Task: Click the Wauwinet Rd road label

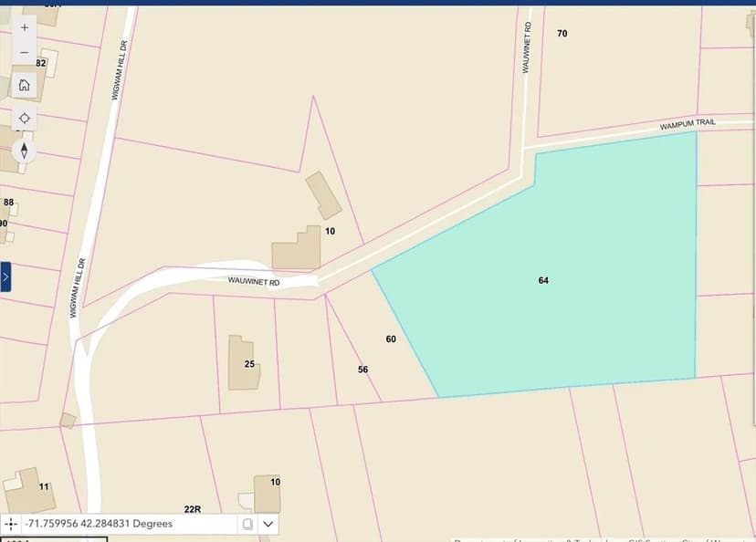Action: point(253,282)
